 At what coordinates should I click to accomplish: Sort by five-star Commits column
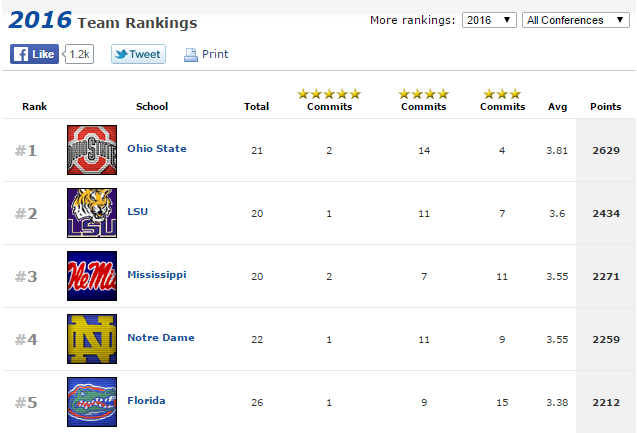pyautogui.click(x=329, y=106)
